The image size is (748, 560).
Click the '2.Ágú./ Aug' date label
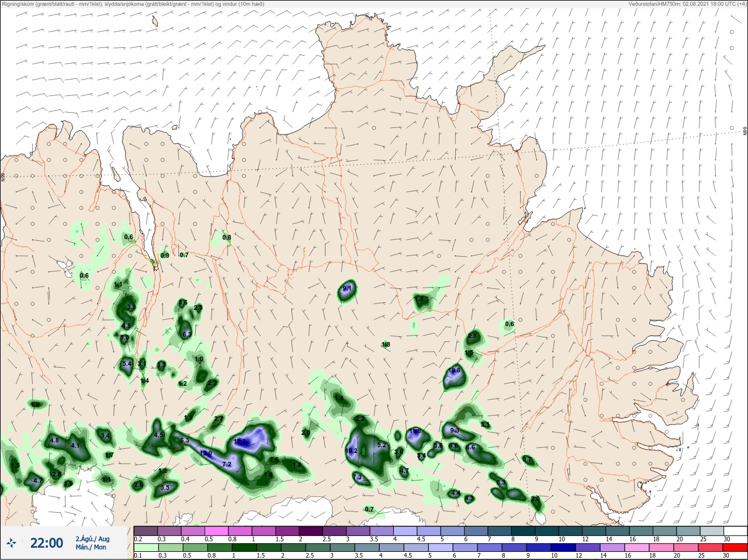(92, 539)
